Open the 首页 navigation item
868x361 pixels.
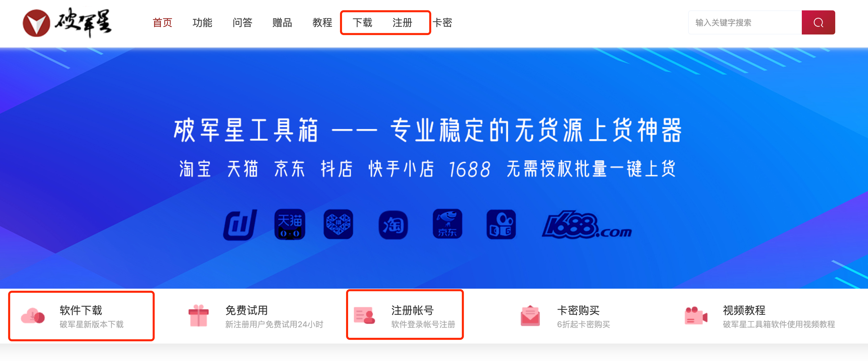(162, 23)
